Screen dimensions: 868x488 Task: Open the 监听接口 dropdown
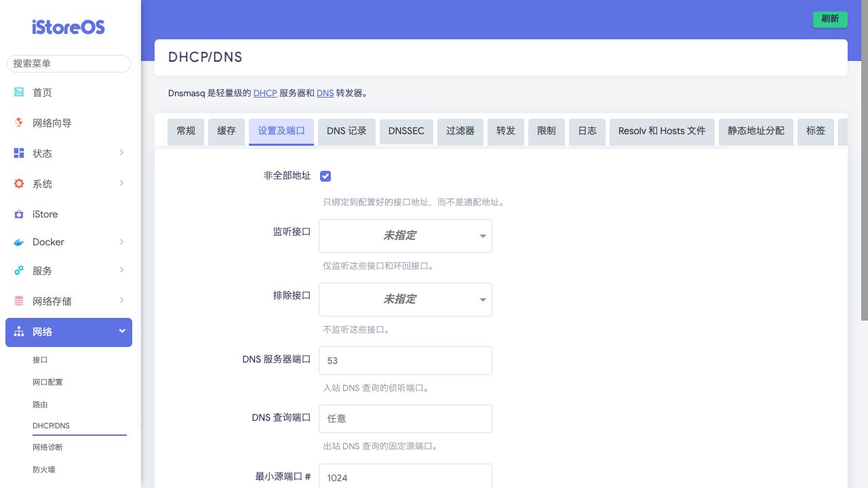(x=405, y=236)
